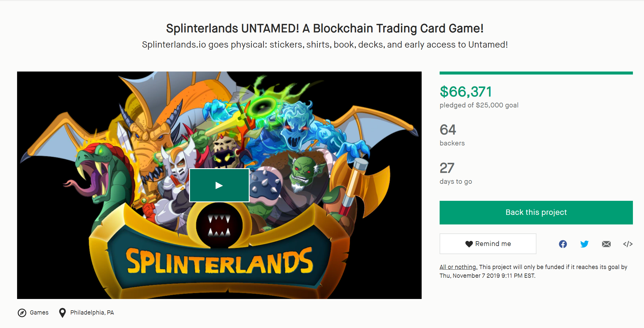644x328 pixels.
Task: Click the compass icon beside Games
Action: (22, 313)
